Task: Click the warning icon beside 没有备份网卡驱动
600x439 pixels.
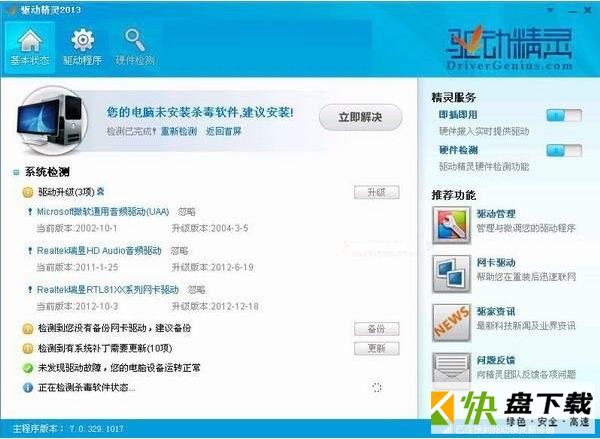Action: pyautogui.click(x=28, y=329)
